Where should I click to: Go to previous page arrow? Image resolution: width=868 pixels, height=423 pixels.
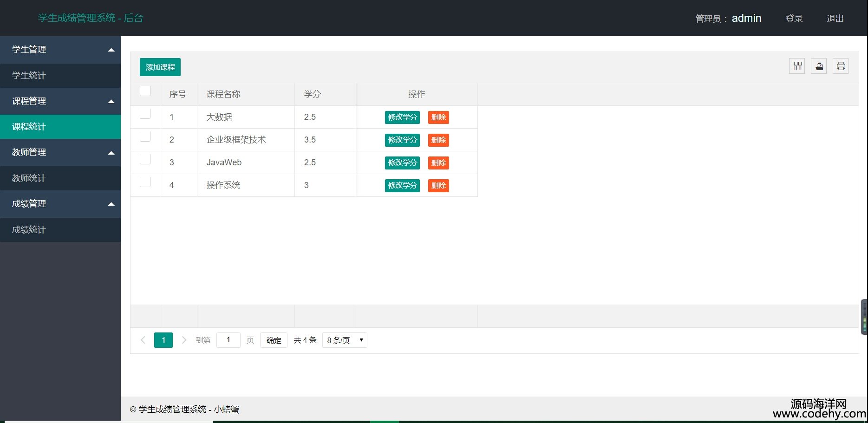[143, 340]
